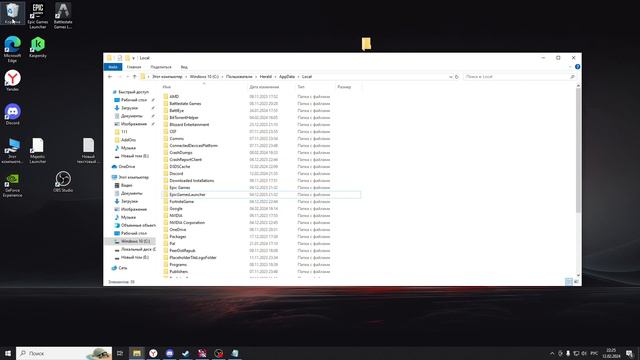Sort by Дата изменения column header
This screenshot has height=360, width=640.
[264, 87]
